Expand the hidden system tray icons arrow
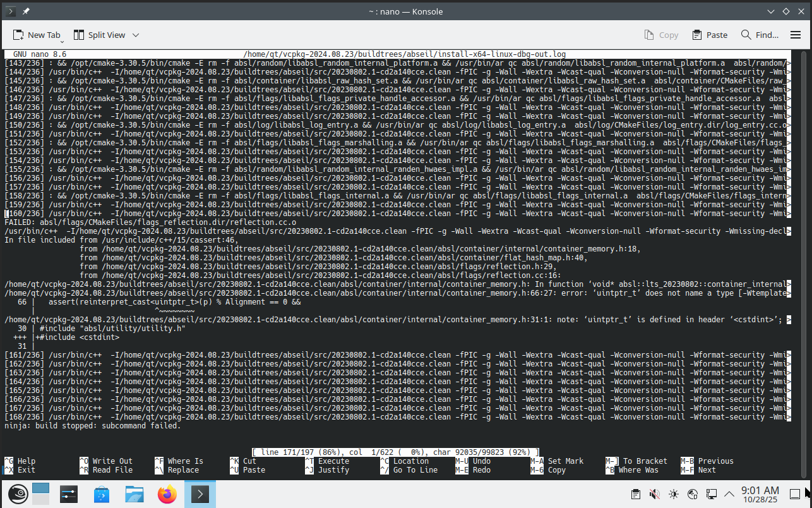This screenshot has width=812, height=508. pyautogui.click(x=729, y=493)
